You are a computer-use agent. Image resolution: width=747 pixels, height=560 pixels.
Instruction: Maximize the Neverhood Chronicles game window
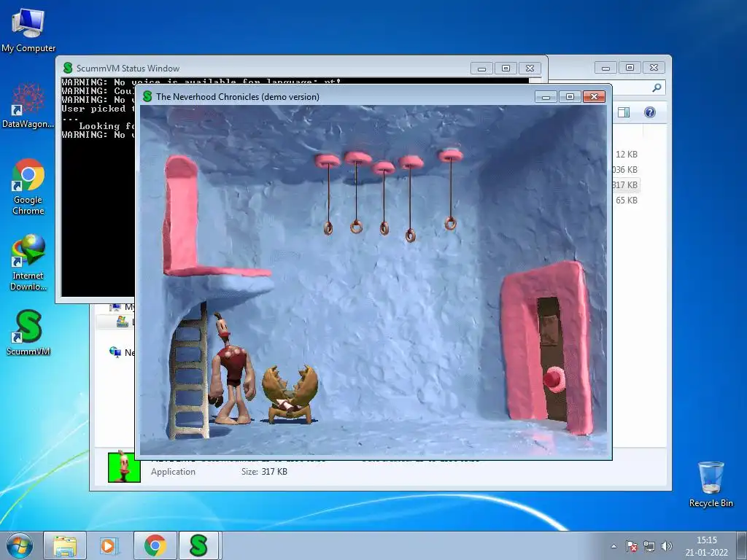(x=570, y=97)
